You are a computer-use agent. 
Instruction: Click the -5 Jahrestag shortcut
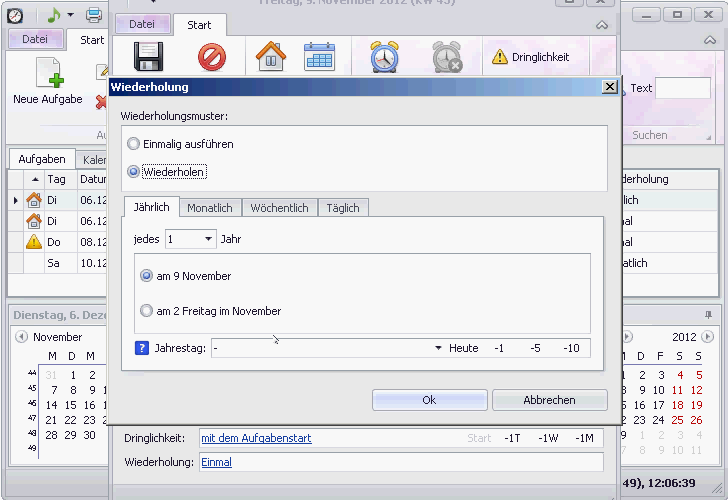tap(535, 348)
